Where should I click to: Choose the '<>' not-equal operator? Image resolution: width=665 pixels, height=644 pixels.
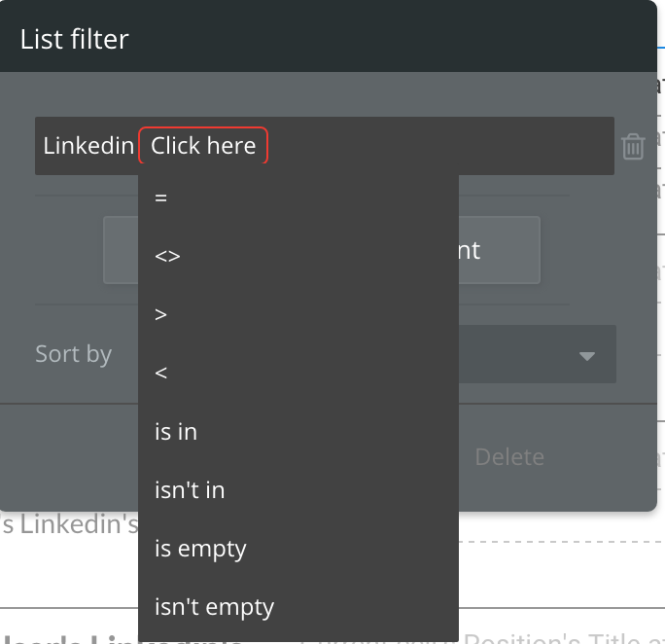coord(168,256)
